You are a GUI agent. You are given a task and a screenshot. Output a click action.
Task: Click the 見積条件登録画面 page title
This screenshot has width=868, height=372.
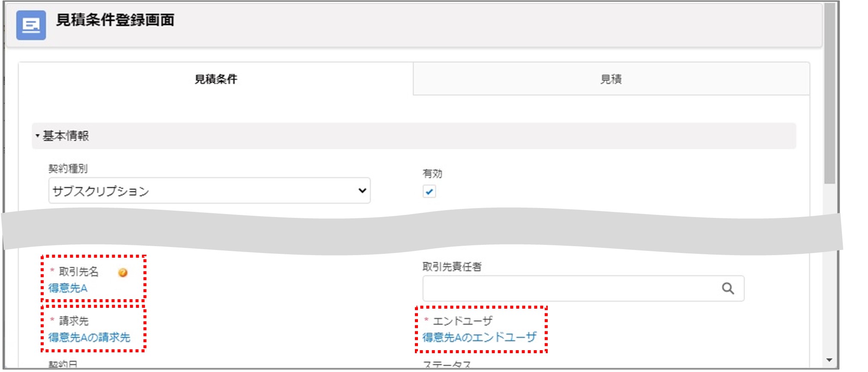[x=115, y=20]
